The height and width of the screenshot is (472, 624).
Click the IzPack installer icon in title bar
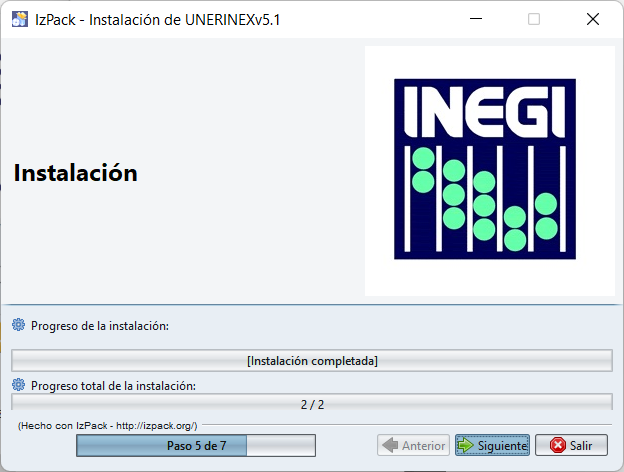[x=20, y=19]
